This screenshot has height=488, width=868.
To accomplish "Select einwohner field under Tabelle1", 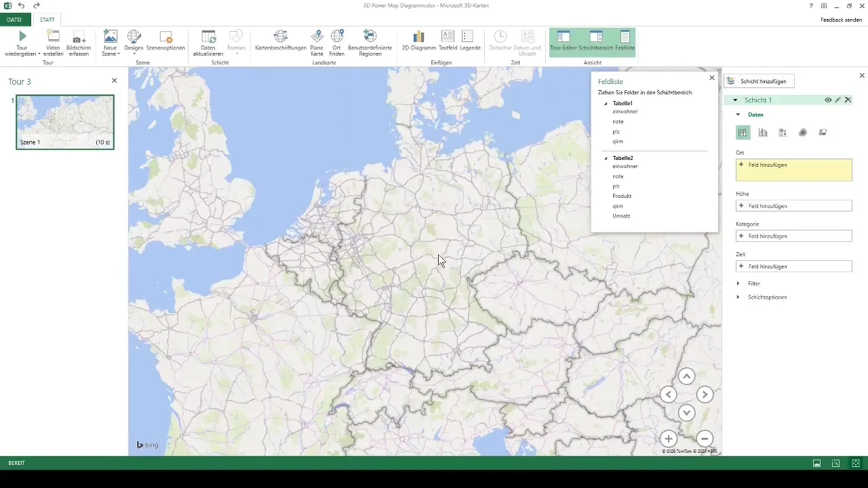I will (625, 111).
